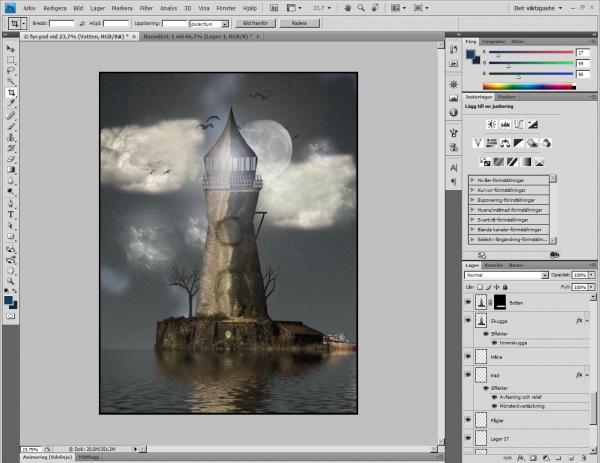Viewport: 600px width, 463px height.
Task: Add a Color Balance adjustment
Action: pyautogui.click(x=505, y=143)
